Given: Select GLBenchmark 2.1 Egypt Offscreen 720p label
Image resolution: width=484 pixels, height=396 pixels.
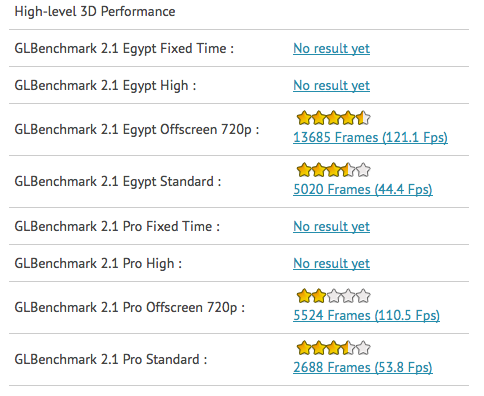Looking at the screenshot, I should 137,130.
